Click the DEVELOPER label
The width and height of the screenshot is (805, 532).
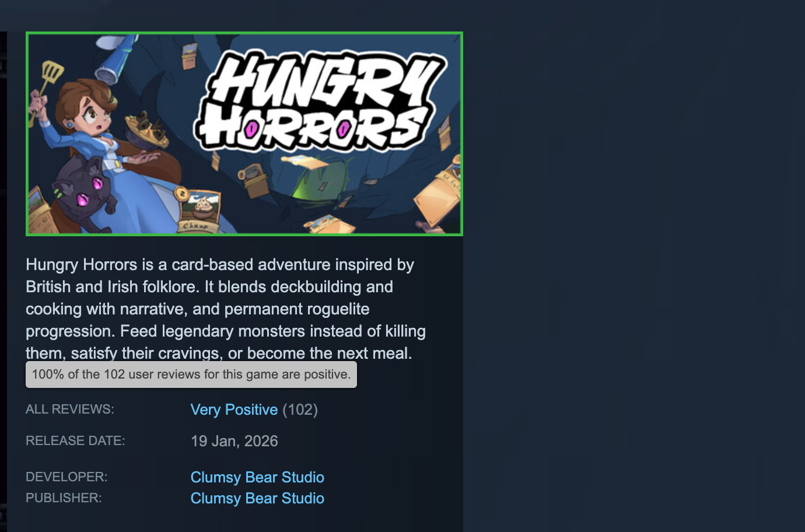click(66, 477)
